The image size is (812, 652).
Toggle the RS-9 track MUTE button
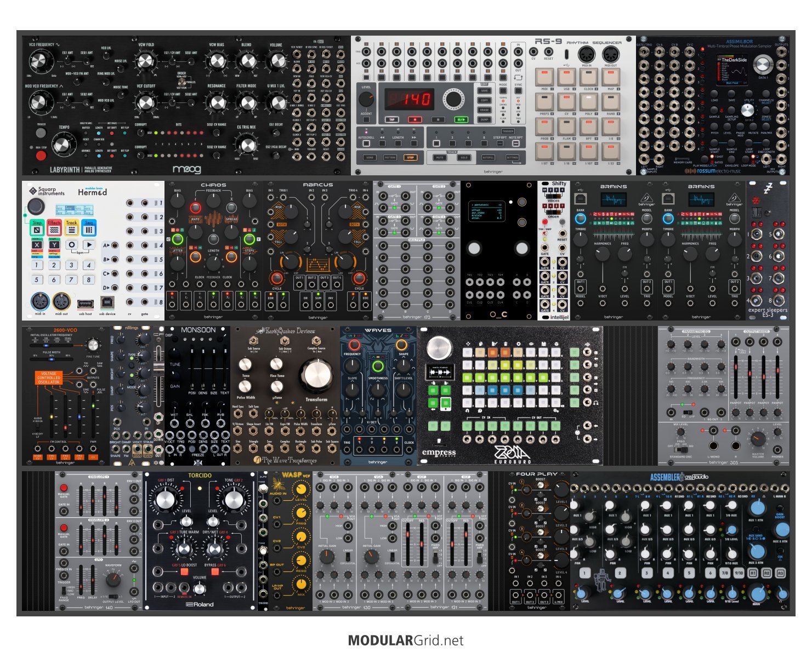coord(440,158)
